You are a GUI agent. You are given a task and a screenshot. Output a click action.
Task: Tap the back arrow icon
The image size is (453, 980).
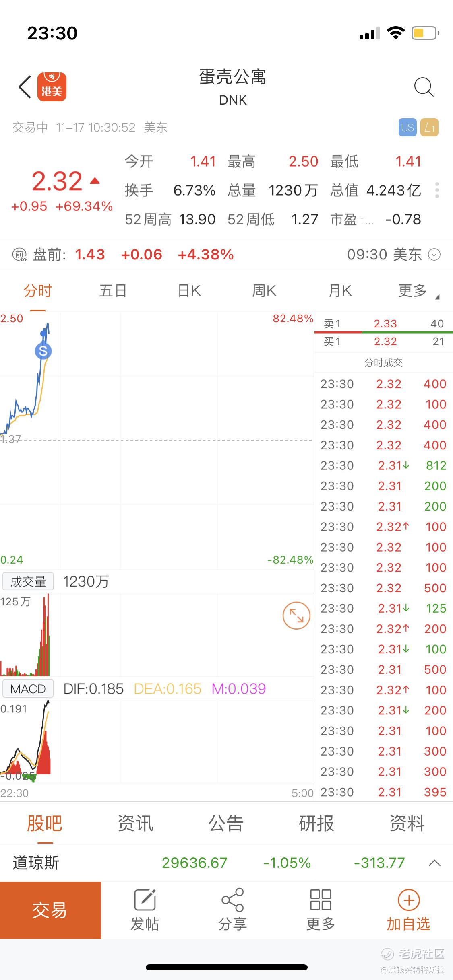pyautogui.click(x=25, y=87)
